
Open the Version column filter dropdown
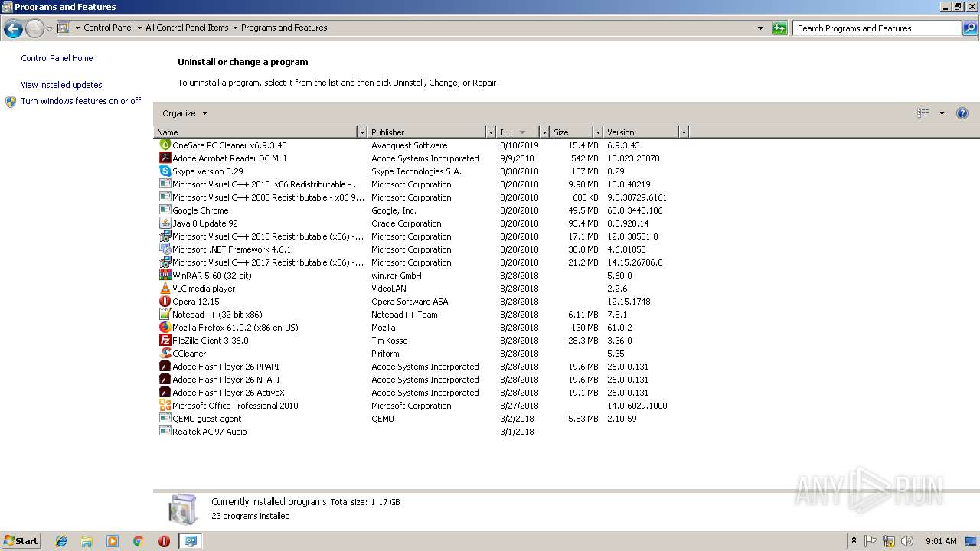click(x=684, y=132)
